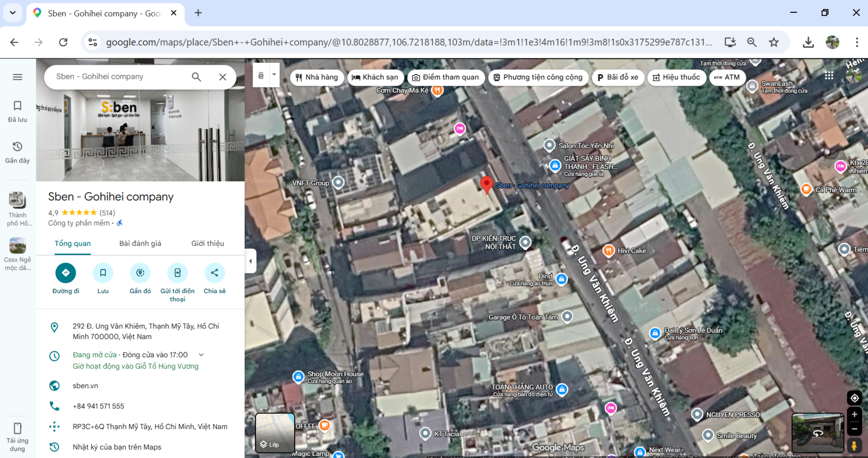Open the tab search dropdown in Chrome
The image size is (868, 458).
pos(13,13)
